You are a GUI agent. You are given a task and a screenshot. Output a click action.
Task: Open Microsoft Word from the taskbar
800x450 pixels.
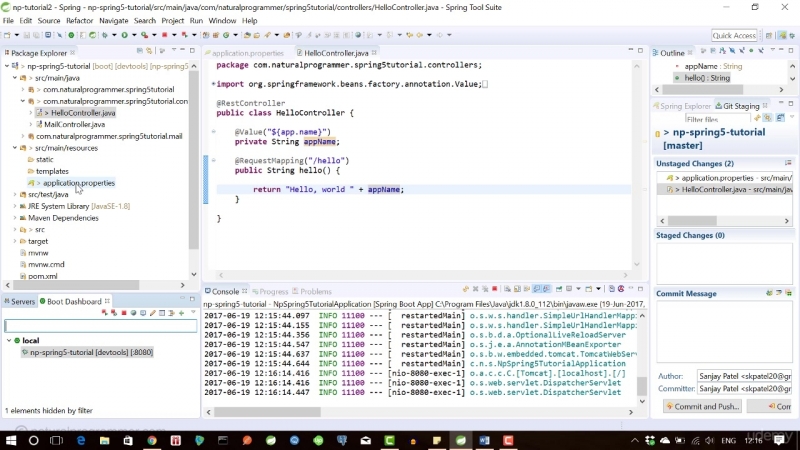tap(484, 440)
